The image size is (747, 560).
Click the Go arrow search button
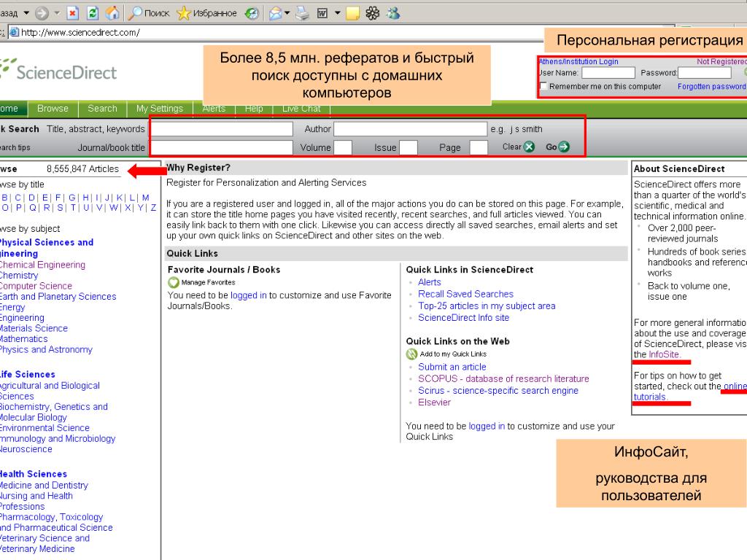pyautogui.click(x=564, y=147)
